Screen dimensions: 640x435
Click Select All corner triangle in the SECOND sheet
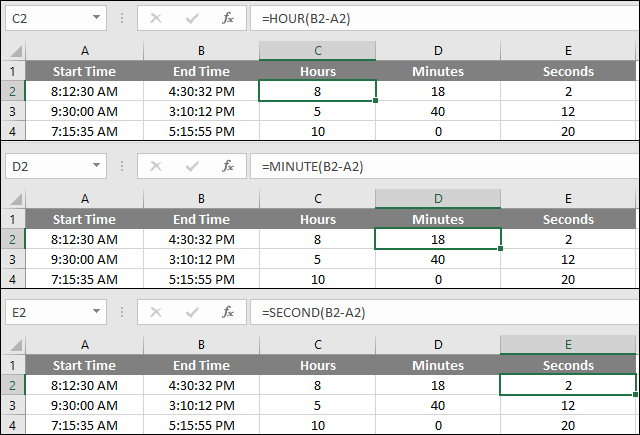(16, 345)
